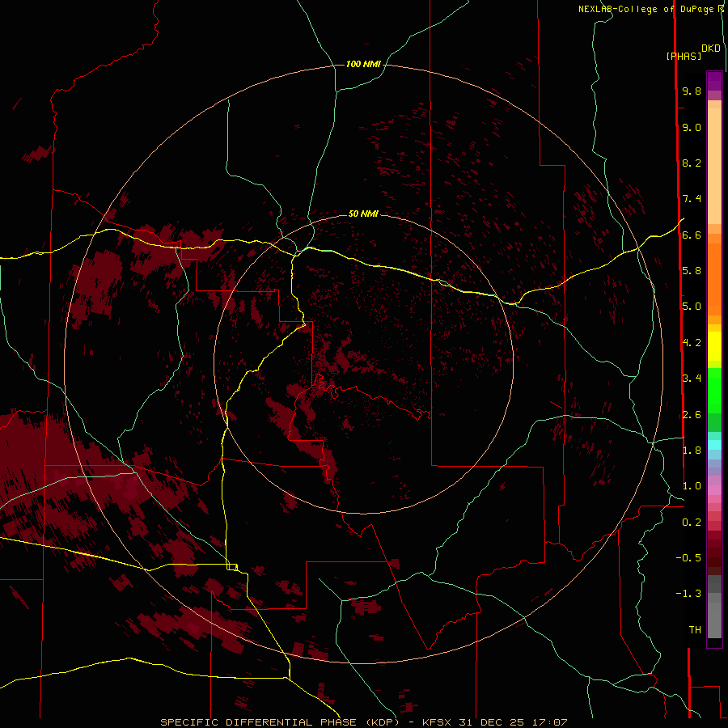Click the 2.6 value on the color scale
728x728 pixels.
(x=692, y=415)
